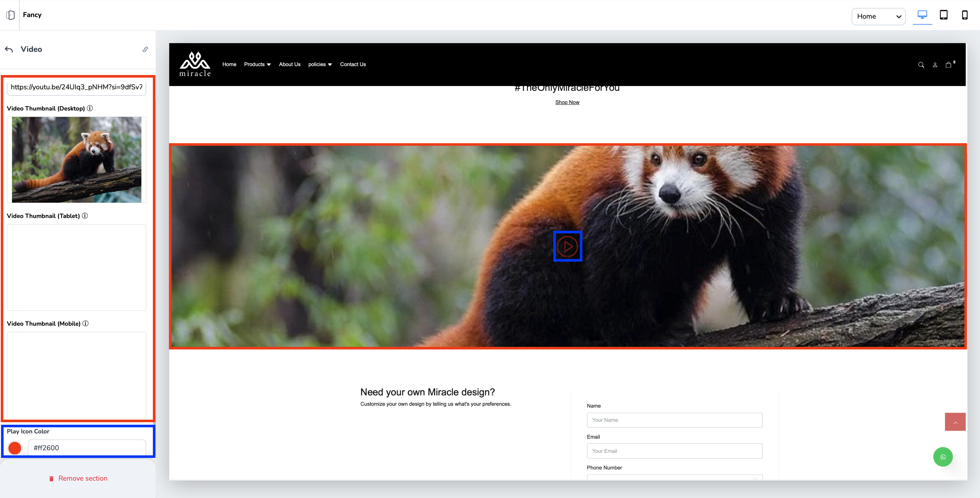Click the search icon in store header
Image resolution: width=980 pixels, height=498 pixels.
(921, 65)
